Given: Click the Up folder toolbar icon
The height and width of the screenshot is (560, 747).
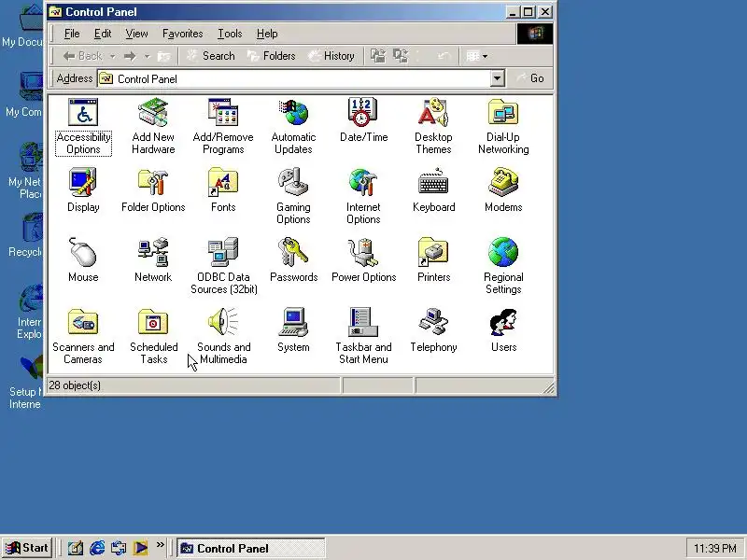Looking at the screenshot, I should 164,56.
